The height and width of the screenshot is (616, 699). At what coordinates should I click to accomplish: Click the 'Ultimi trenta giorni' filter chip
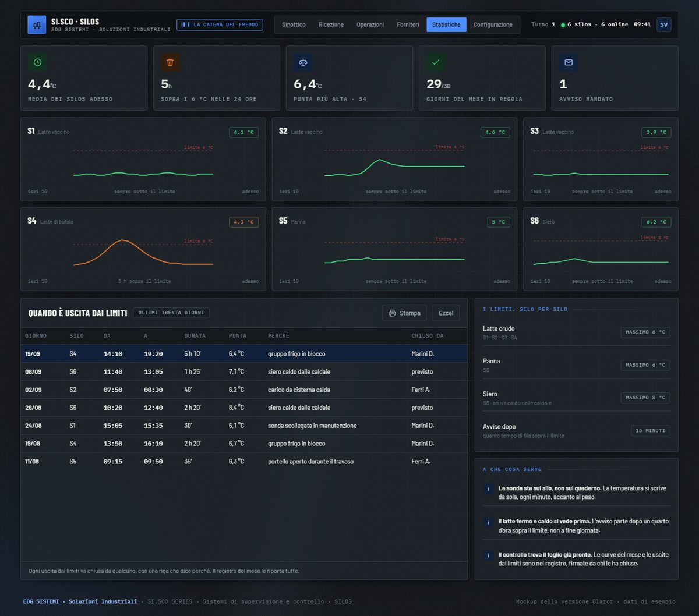point(171,313)
